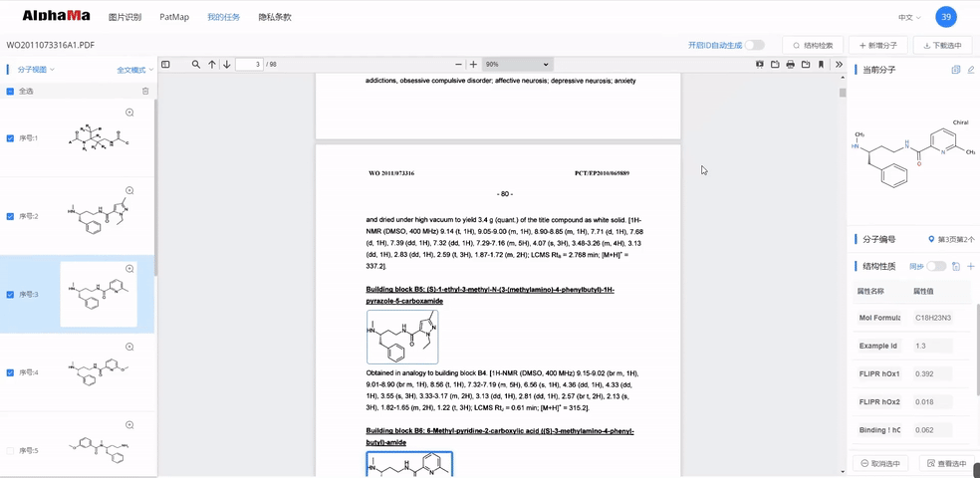The image size is (980, 478).
Task: Copy the current molecule icon
Action: click(x=956, y=70)
